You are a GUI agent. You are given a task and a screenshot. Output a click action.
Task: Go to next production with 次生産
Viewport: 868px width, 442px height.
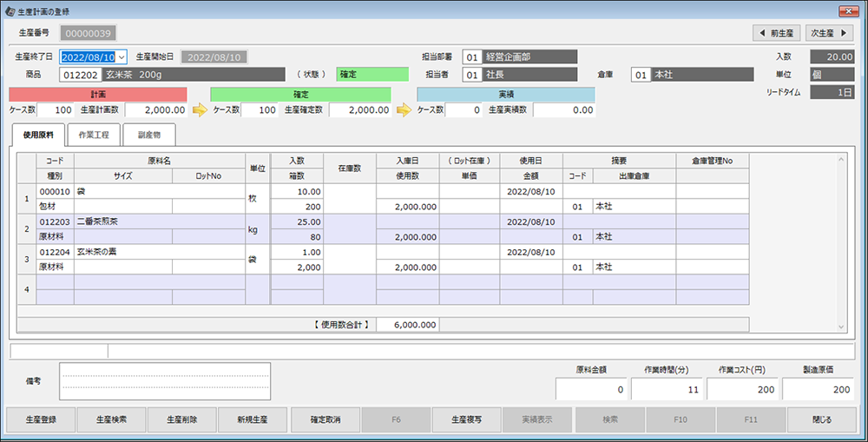click(x=828, y=33)
